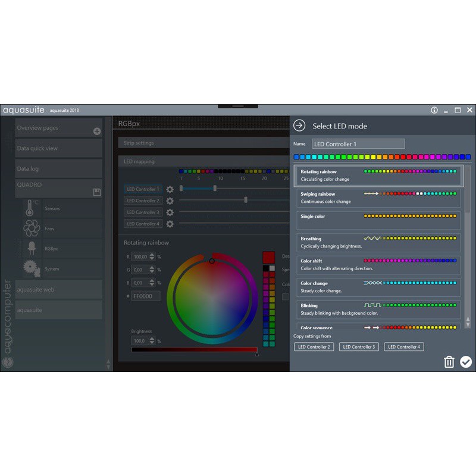Click the trash delete icon

click(x=449, y=362)
